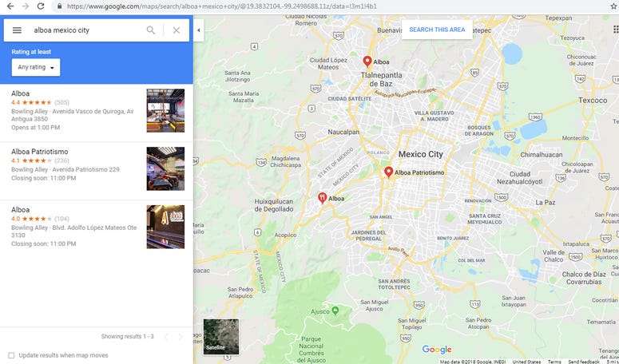619x364 pixels.
Task: Click the search text field 'alboa mexico city'
Action: (87, 30)
